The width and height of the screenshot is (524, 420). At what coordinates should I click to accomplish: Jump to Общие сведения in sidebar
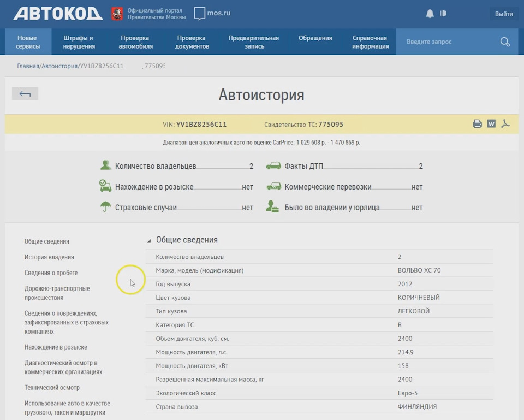point(47,241)
